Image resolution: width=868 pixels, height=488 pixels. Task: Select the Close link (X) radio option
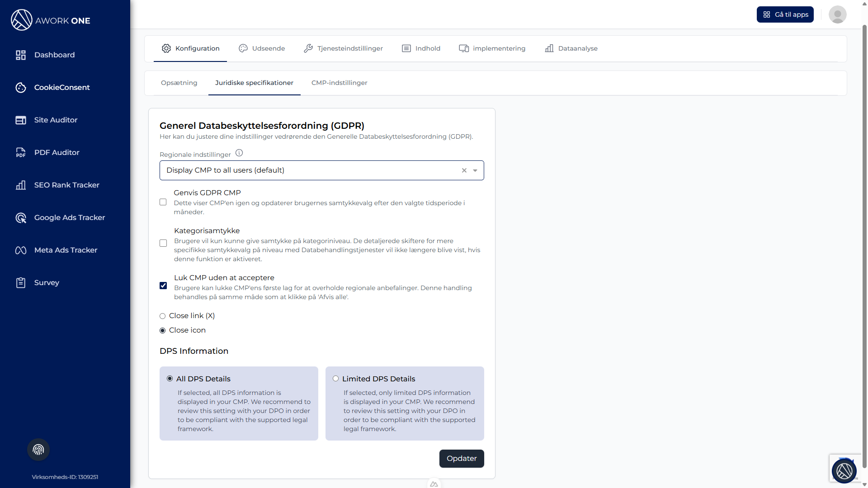[x=163, y=316]
